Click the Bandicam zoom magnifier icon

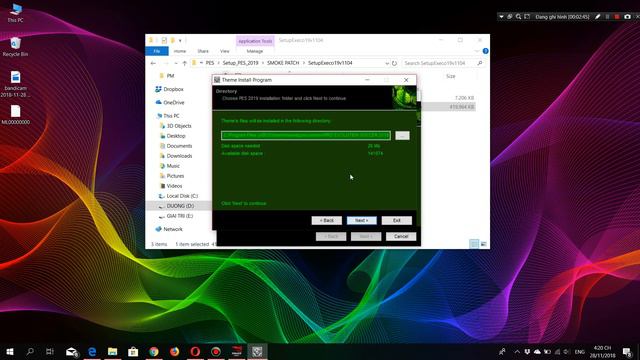518,17
